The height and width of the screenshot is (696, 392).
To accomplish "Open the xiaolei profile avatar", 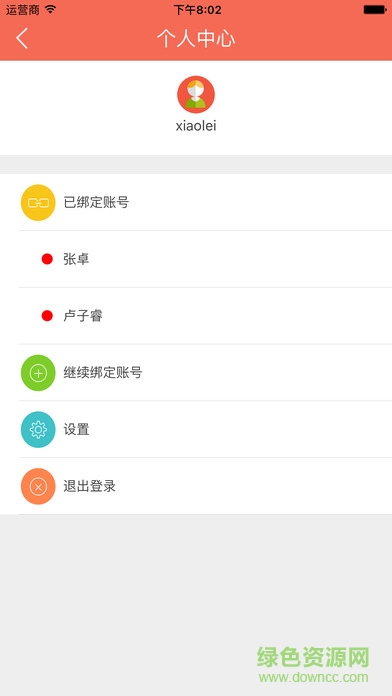I will [x=196, y=95].
